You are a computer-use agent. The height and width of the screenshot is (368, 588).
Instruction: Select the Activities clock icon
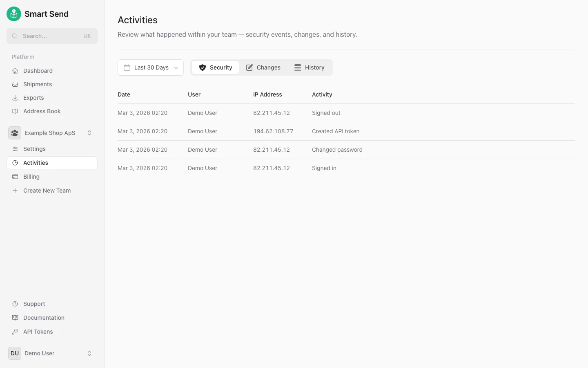15,163
